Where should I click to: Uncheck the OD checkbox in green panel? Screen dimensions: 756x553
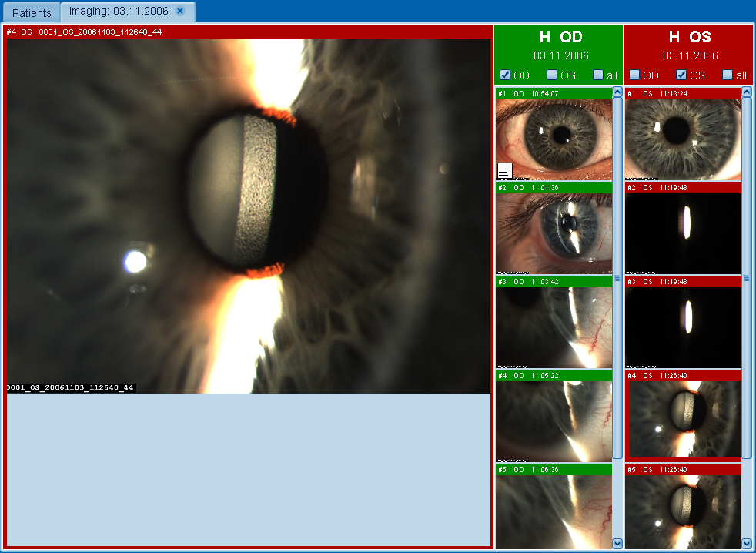pyautogui.click(x=505, y=75)
